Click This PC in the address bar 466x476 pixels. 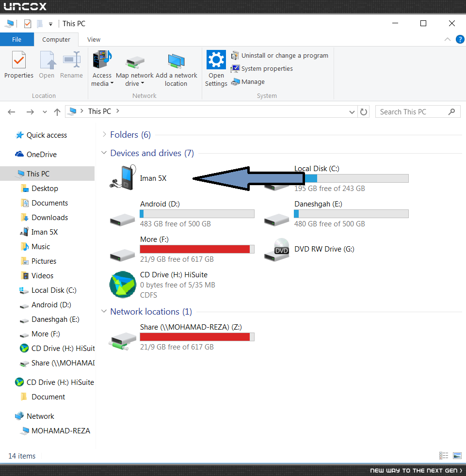pos(99,111)
